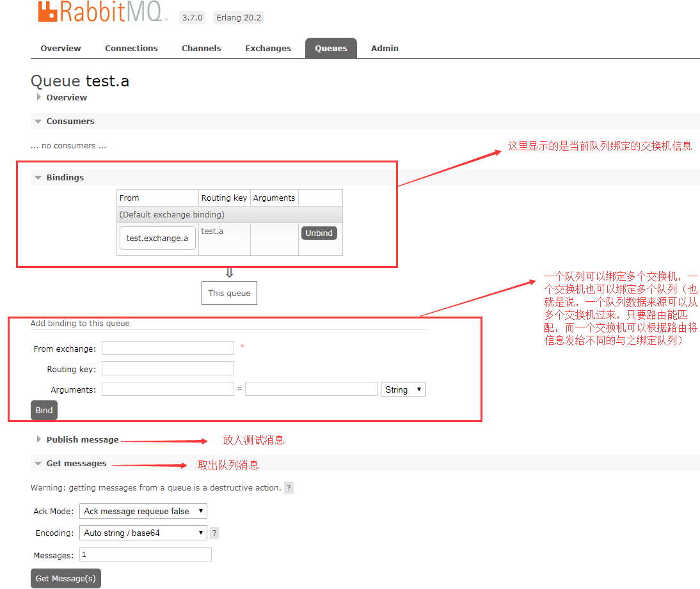Image resolution: width=700 pixels, height=589 pixels.
Task: Click the Default exchange binding row
Action: (x=230, y=215)
